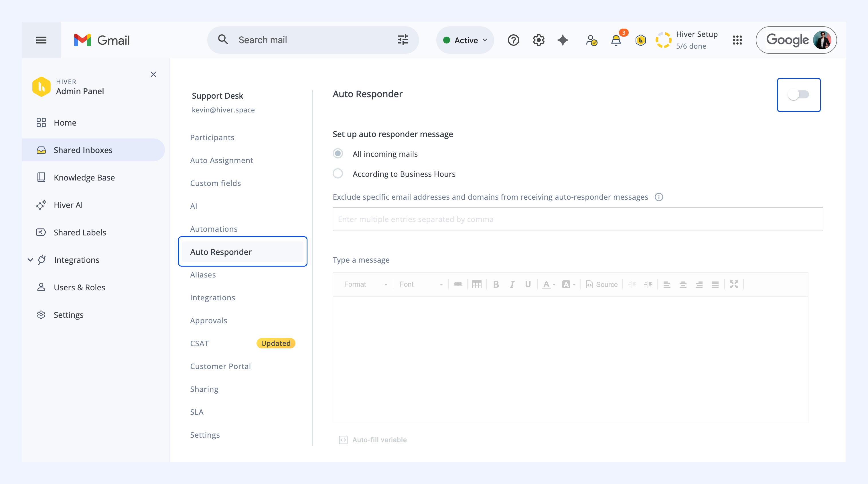868x484 pixels.
Task: Open search filter options icon
Action: pyautogui.click(x=403, y=40)
